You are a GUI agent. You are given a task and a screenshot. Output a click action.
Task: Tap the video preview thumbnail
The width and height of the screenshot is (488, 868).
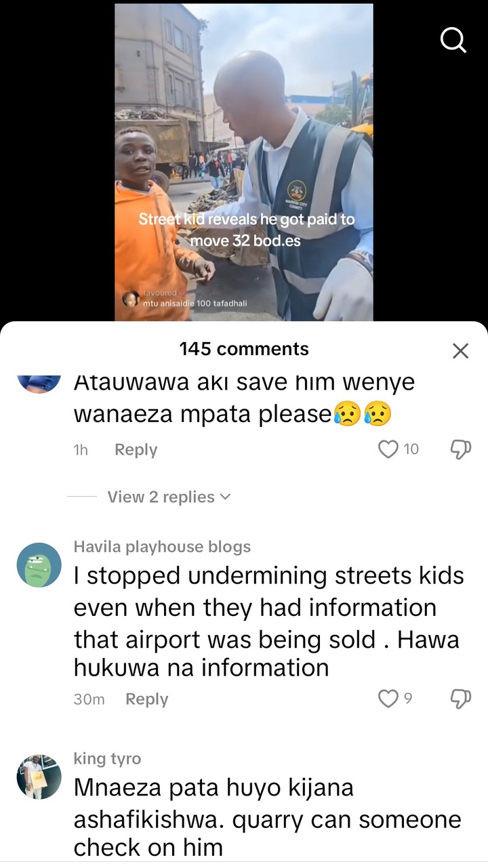tap(244, 162)
